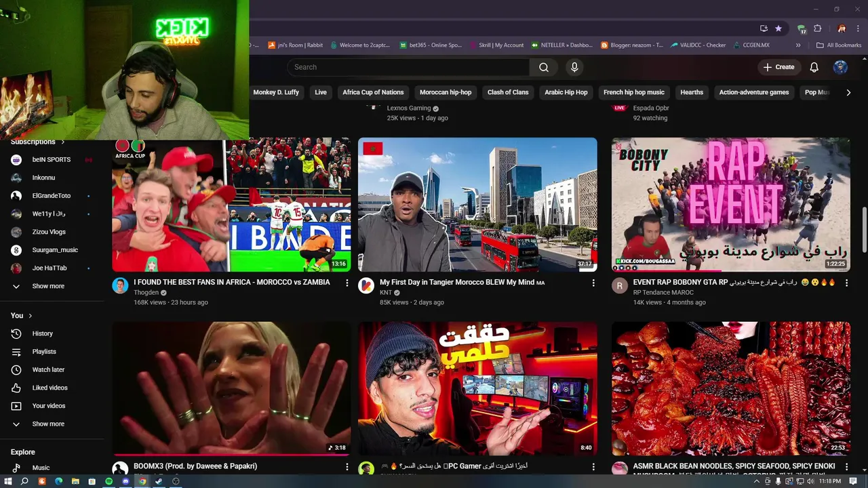Open beIN SPORTS subscription channel
This screenshot has width=868, height=488.
52,160
